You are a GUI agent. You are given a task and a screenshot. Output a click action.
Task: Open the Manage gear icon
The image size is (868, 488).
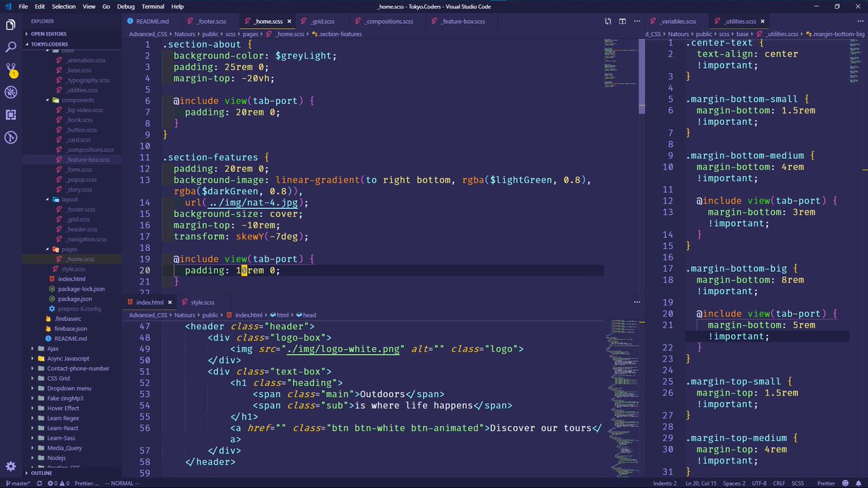coord(11,466)
